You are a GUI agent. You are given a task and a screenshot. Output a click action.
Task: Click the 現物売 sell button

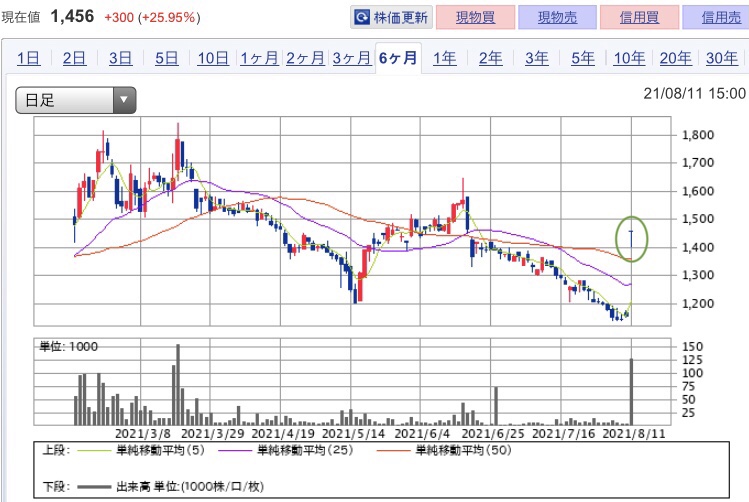click(557, 18)
